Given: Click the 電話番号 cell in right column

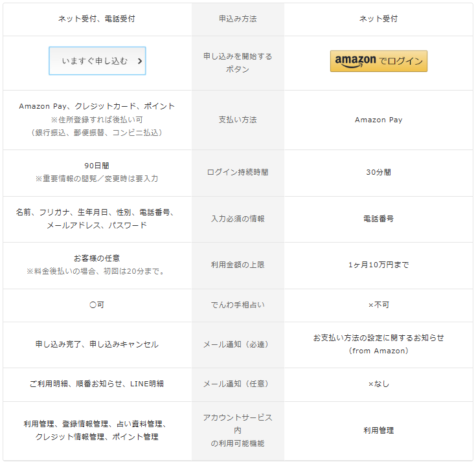Looking at the screenshot, I should click(379, 219).
